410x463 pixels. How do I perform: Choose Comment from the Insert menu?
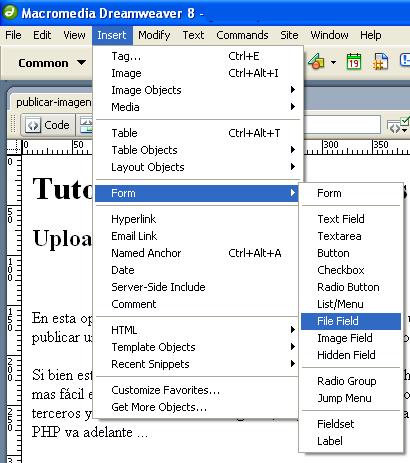[197, 304]
